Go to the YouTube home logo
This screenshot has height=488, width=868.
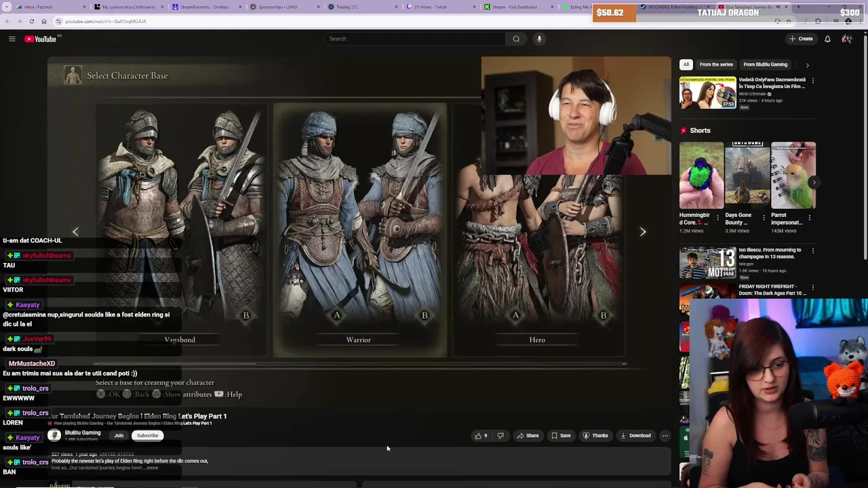41,39
